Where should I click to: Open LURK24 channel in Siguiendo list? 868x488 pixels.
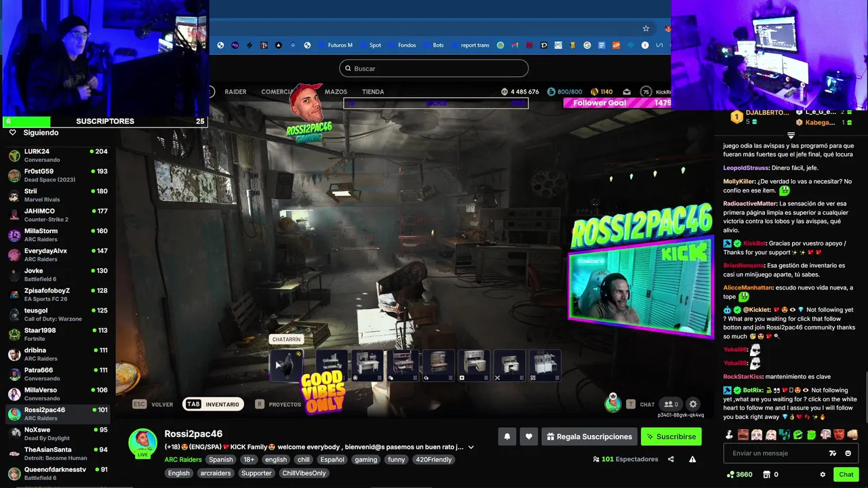[58, 155]
